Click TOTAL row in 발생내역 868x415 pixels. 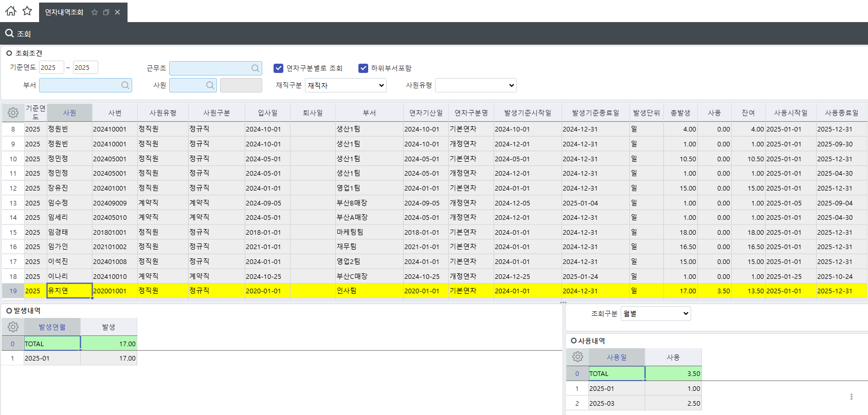click(69, 344)
